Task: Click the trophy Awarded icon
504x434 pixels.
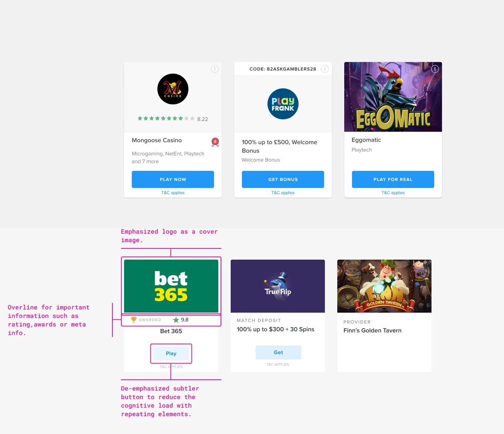Action: tap(134, 320)
